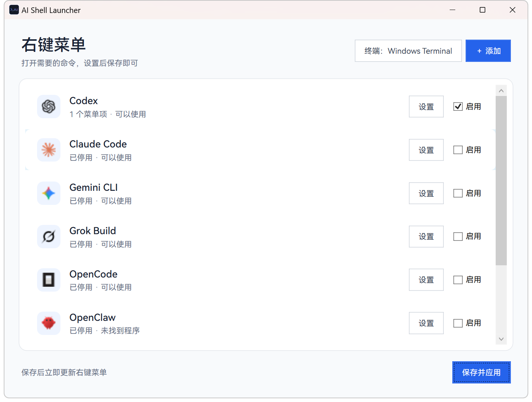Select the Gemini CLI entry name
Viewport: 532px width, 402px height.
coord(93,187)
